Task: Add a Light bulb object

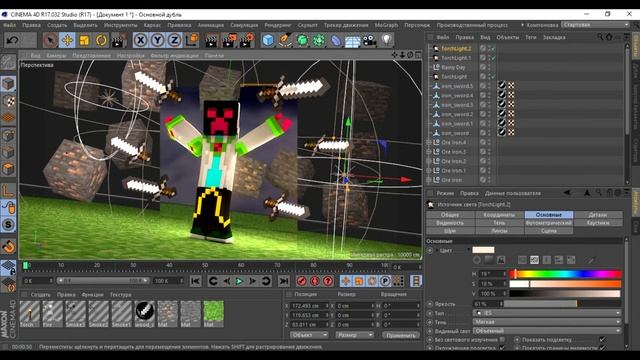Action: point(387,40)
